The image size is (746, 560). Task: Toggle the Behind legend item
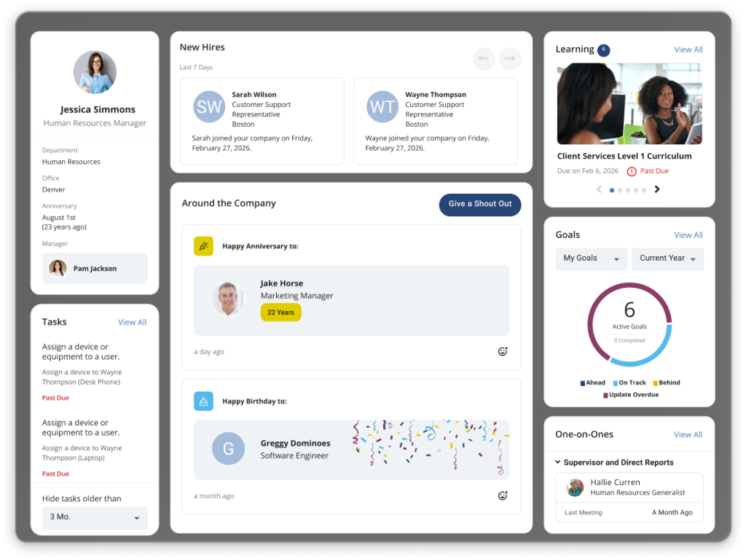pos(667,383)
